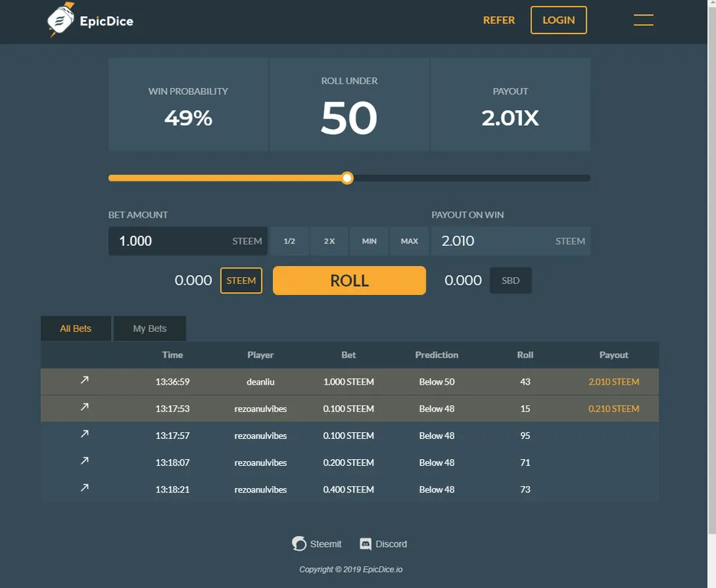Image resolution: width=716 pixels, height=588 pixels.
Task: Click the Bet column header
Action: 348,355
